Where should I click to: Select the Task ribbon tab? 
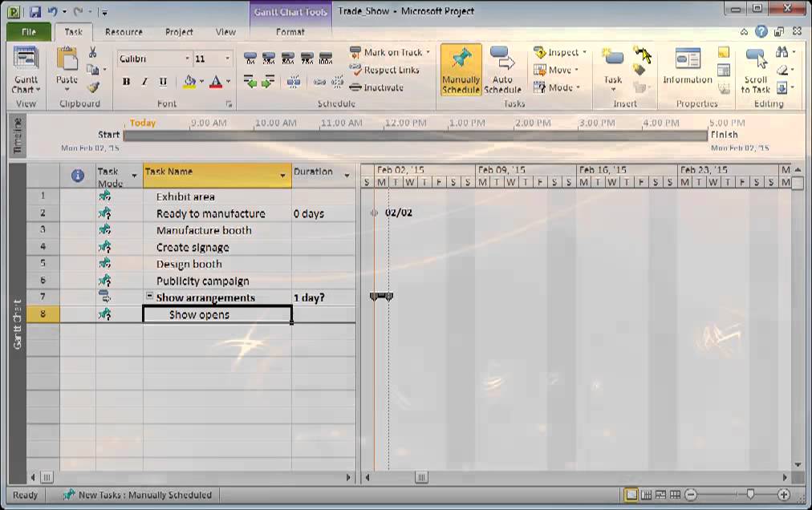coord(74,32)
